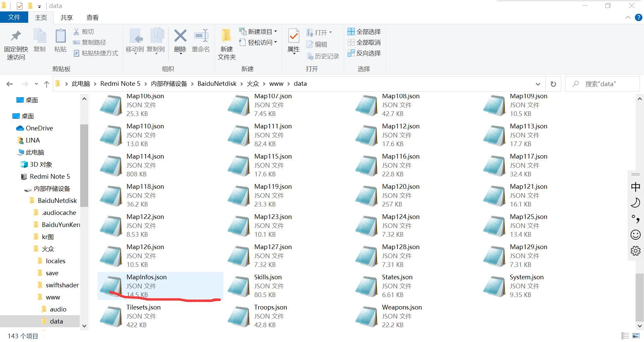Click Invert Selection (反向选择) button
The height and width of the screenshot is (342, 644).
coord(364,53)
